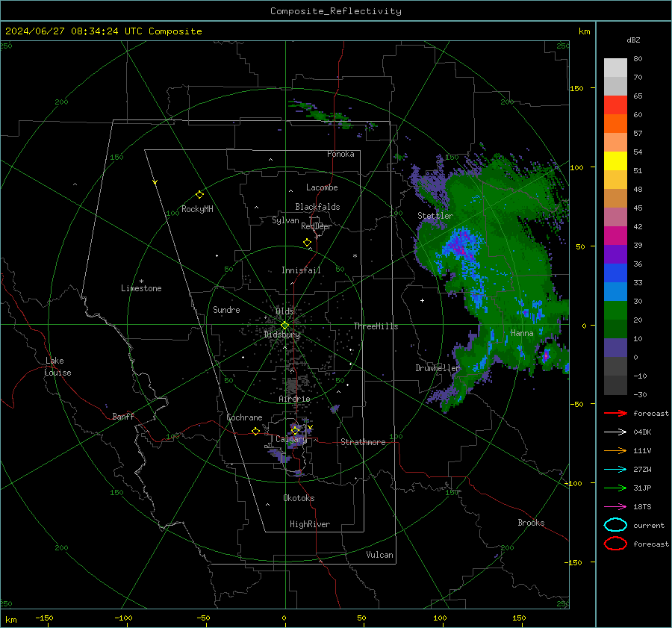Select the blue 36-33 dBZ swatch
The height and width of the screenshot is (628, 672).
pyautogui.click(x=615, y=273)
